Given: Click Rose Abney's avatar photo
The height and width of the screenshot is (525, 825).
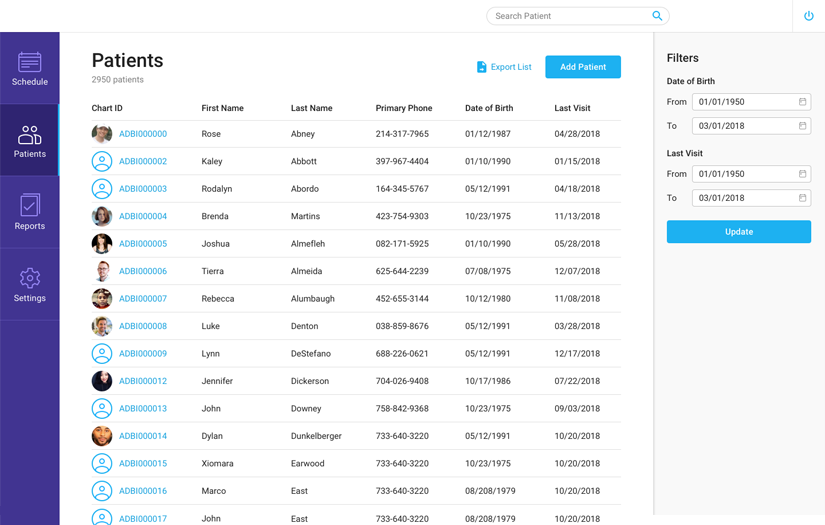Looking at the screenshot, I should tap(102, 134).
